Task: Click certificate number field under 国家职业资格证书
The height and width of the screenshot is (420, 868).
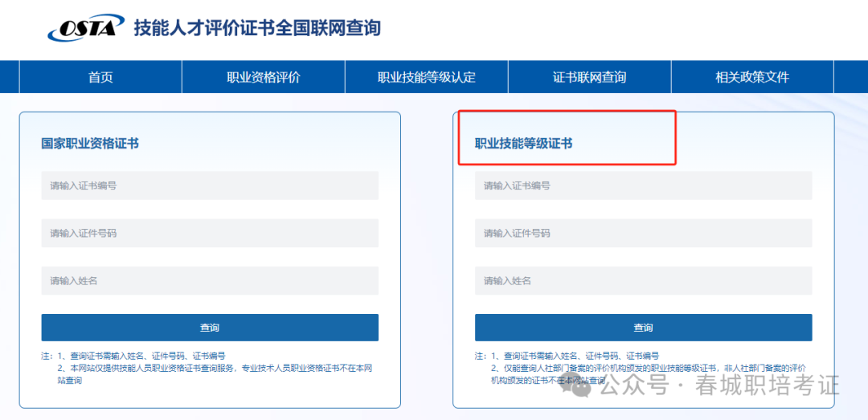Action: point(210,186)
